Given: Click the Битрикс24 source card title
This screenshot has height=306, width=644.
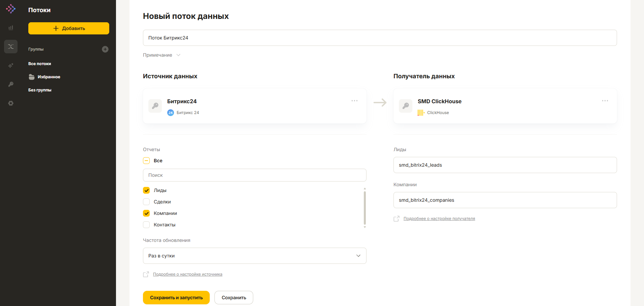Looking at the screenshot, I should (x=182, y=101).
